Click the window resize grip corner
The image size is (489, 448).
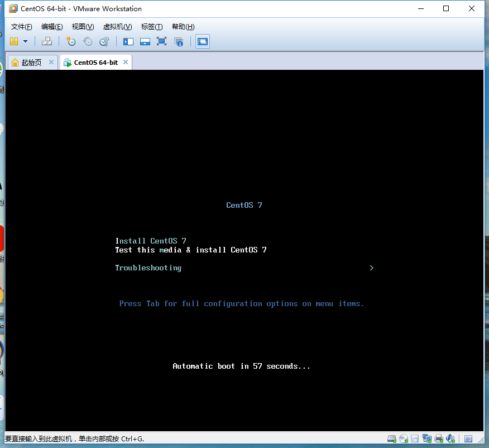[x=481, y=440]
